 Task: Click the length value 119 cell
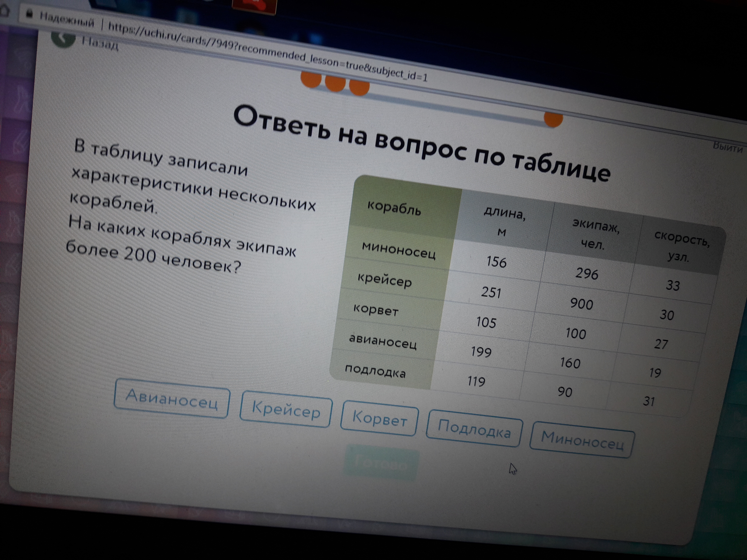point(476,381)
